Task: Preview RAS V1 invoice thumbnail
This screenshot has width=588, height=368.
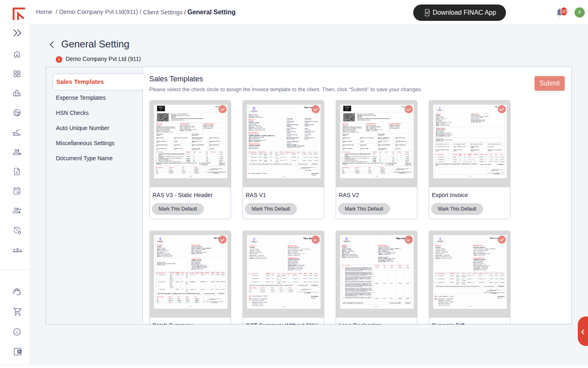Action: [283, 141]
